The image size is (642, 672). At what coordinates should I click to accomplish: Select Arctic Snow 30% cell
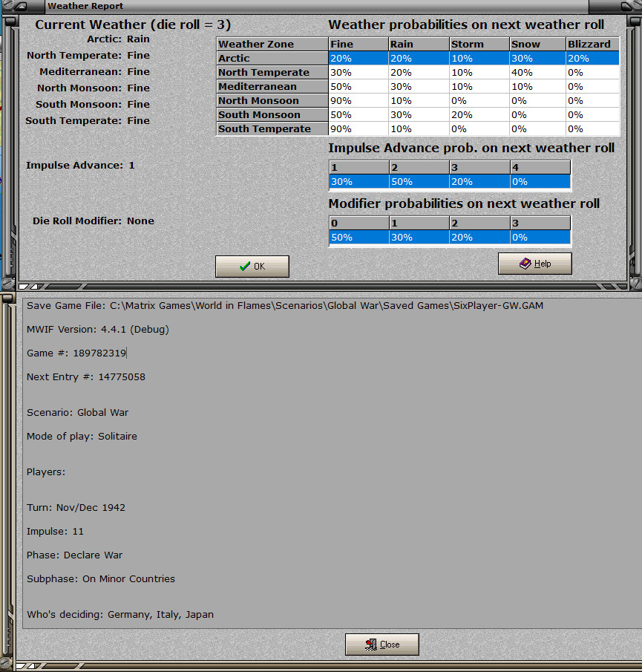tap(538, 58)
